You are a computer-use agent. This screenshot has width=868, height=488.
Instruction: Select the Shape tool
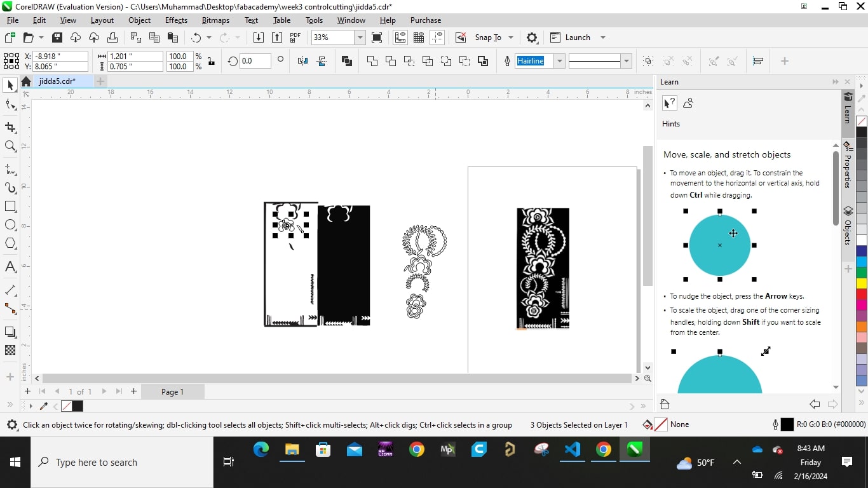point(10,105)
